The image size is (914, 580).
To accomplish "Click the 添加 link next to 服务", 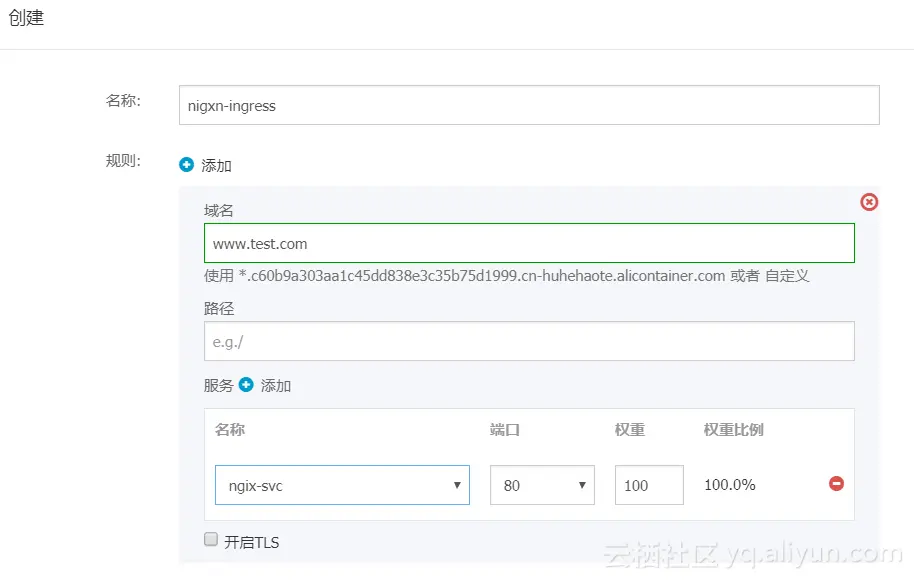I will click(x=276, y=386).
